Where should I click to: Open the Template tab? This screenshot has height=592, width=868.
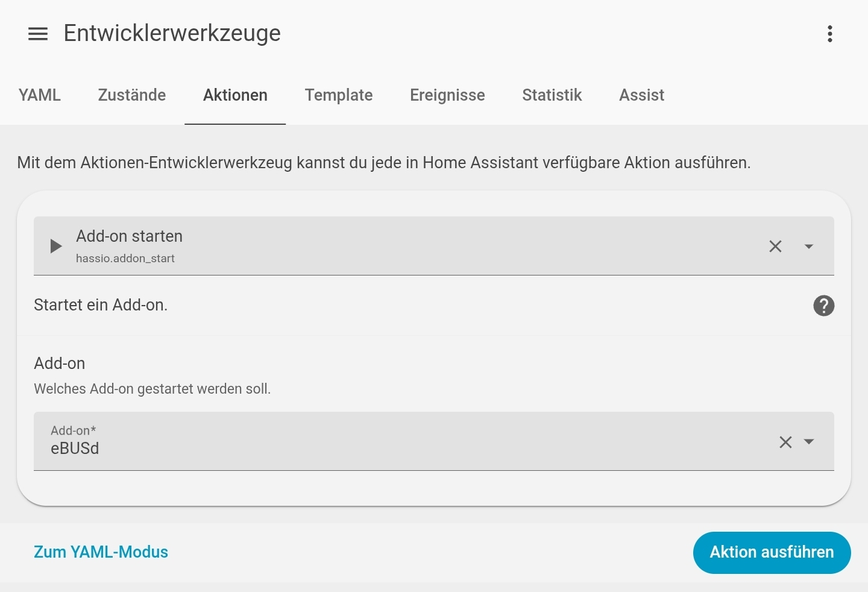tap(339, 95)
